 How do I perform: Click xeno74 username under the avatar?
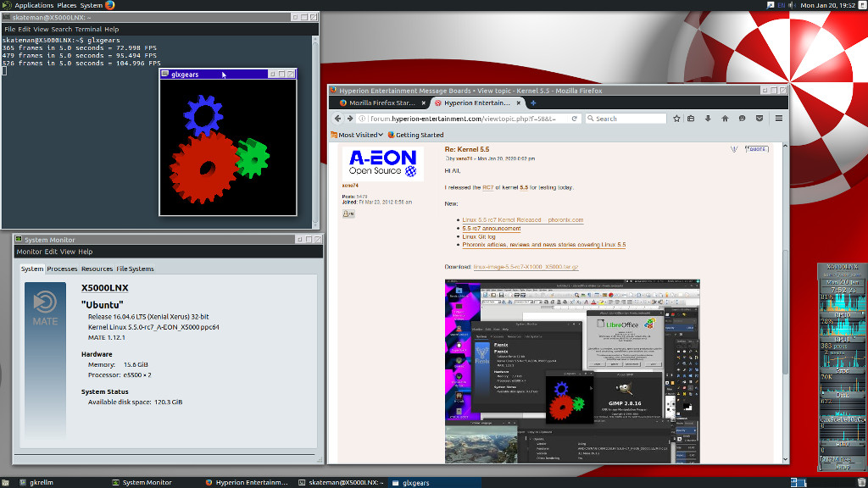coord(350,186)
